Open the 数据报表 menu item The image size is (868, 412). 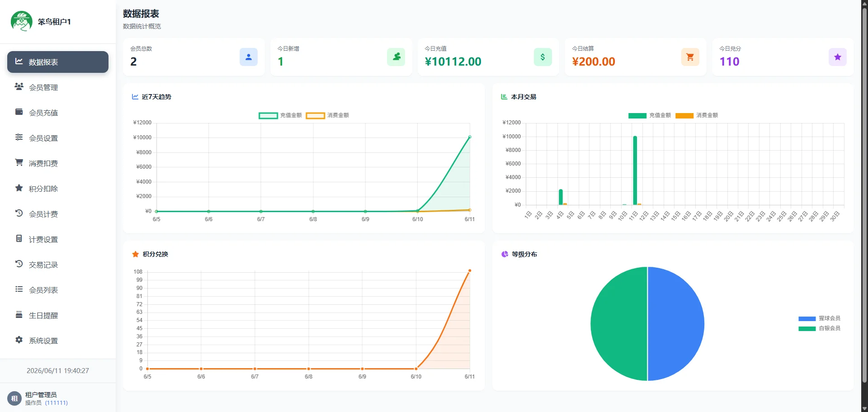point(58,62)
